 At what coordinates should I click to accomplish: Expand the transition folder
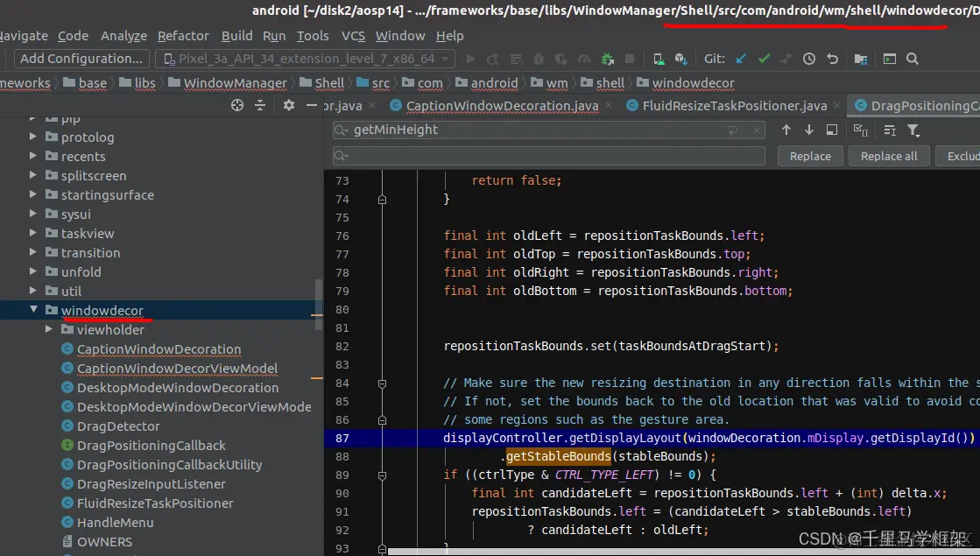[x=32, y=252]
